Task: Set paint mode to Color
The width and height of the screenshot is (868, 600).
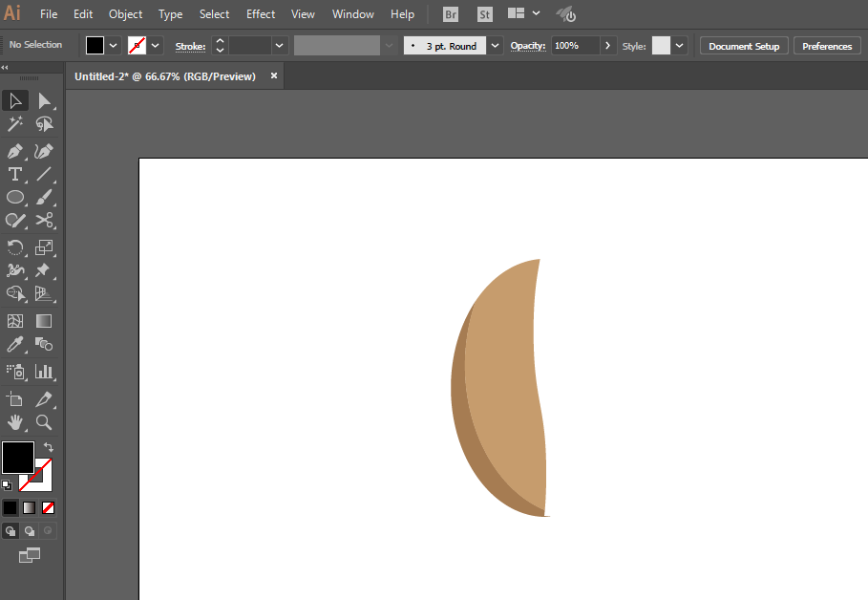Action: tap(10, 507)
